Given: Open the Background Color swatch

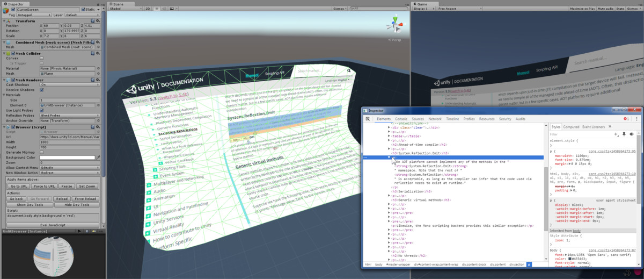Looking at the screenshot, I should [67, 158].
